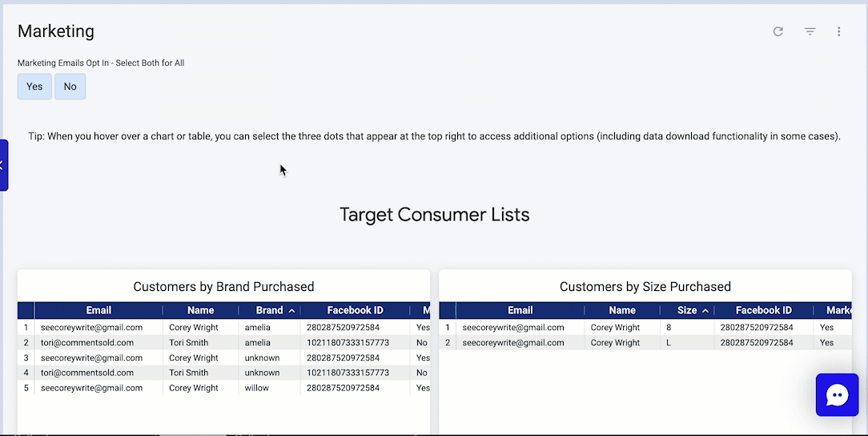Open the chat support bubble
Viewport: 868px width, 436px height.
[x=837, y=395]
